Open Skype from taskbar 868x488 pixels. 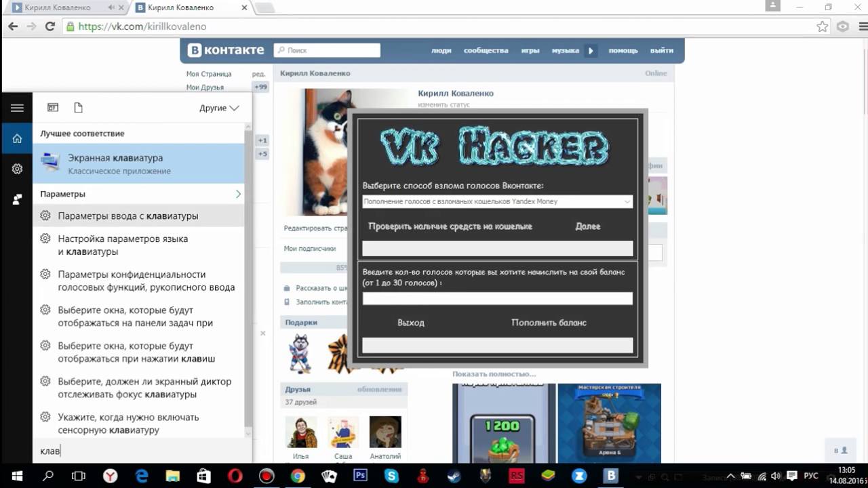click(x=391, y=476)
